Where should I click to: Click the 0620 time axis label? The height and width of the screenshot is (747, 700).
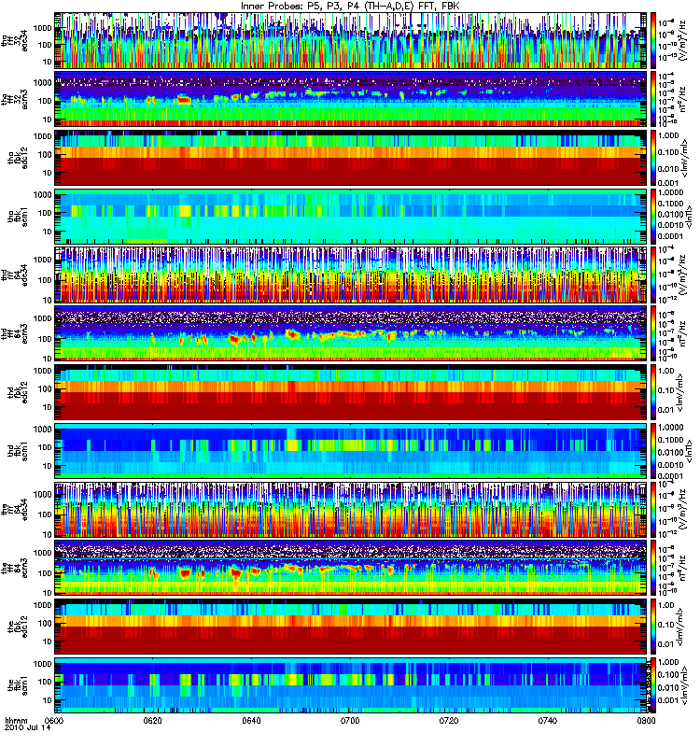pos(153,720)
